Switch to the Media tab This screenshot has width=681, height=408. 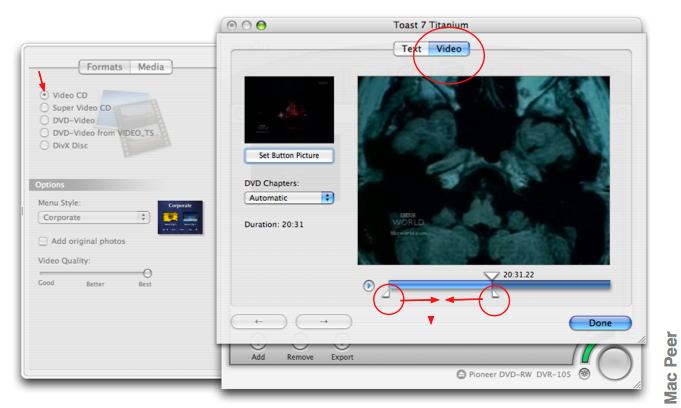click(151, 67)
